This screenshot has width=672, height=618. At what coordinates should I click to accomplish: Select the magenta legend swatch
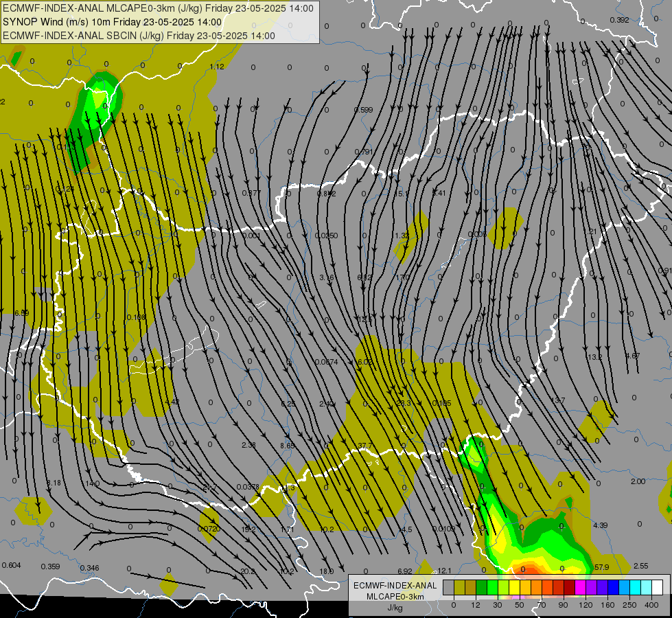(581, 587)
